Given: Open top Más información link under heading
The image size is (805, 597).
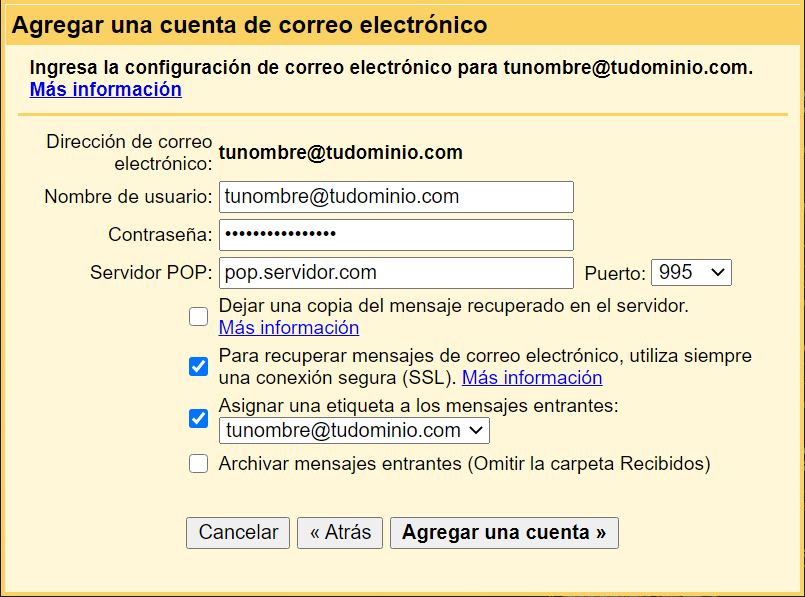Looking at the screenshot, I should point(106,89).
